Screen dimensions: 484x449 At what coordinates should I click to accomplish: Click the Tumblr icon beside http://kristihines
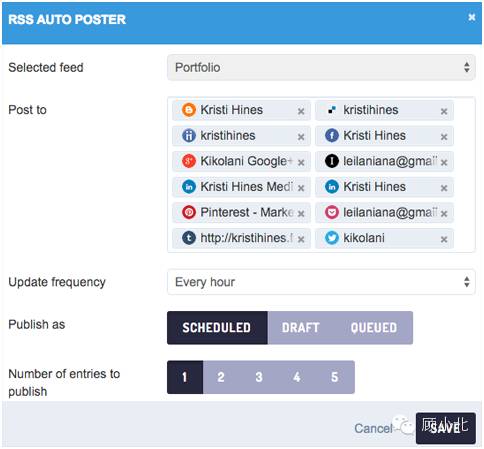coord(189,238)
